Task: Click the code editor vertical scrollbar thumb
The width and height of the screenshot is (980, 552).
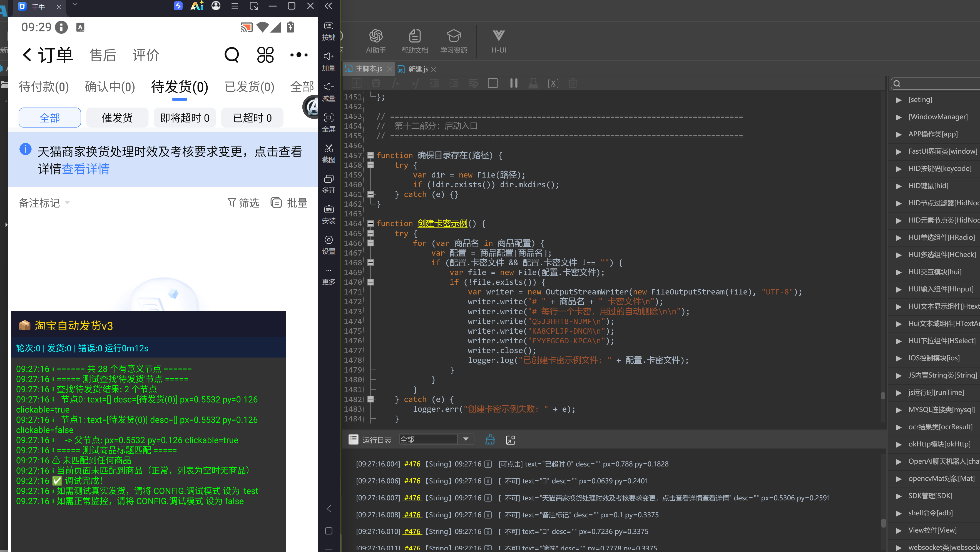Action: pos(883,395)
